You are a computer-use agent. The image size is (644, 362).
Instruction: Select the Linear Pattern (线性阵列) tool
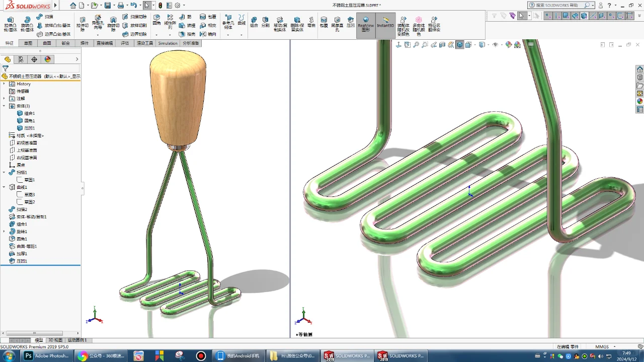pyautogui.click(x=170, y=22)
